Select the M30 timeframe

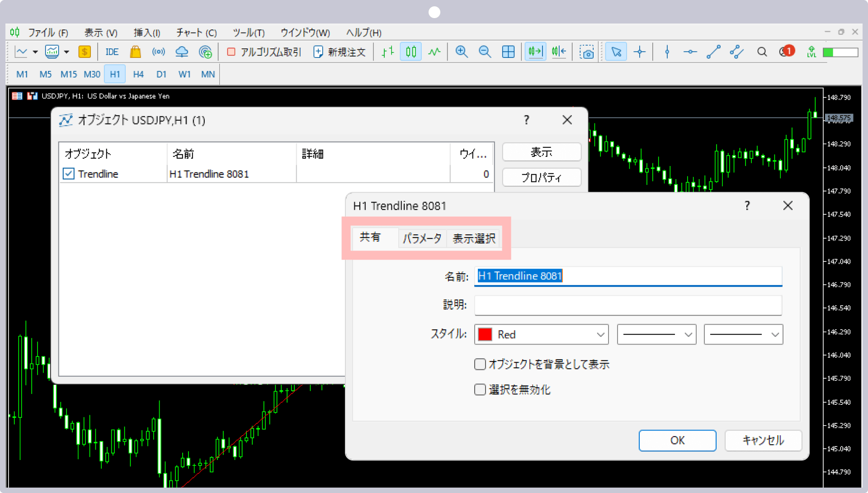pyautogui.click(x=92, y=74)
